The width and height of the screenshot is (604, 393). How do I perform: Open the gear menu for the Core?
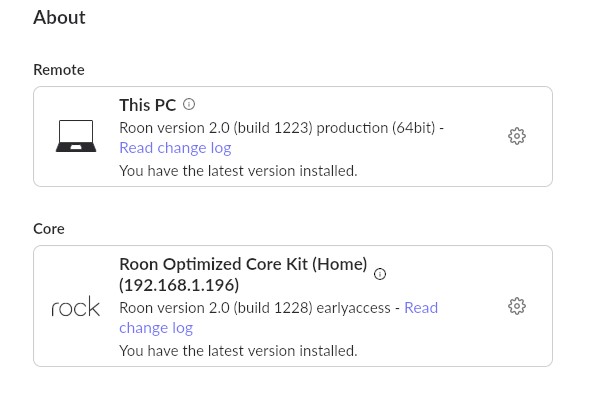(x=517, y=306)
